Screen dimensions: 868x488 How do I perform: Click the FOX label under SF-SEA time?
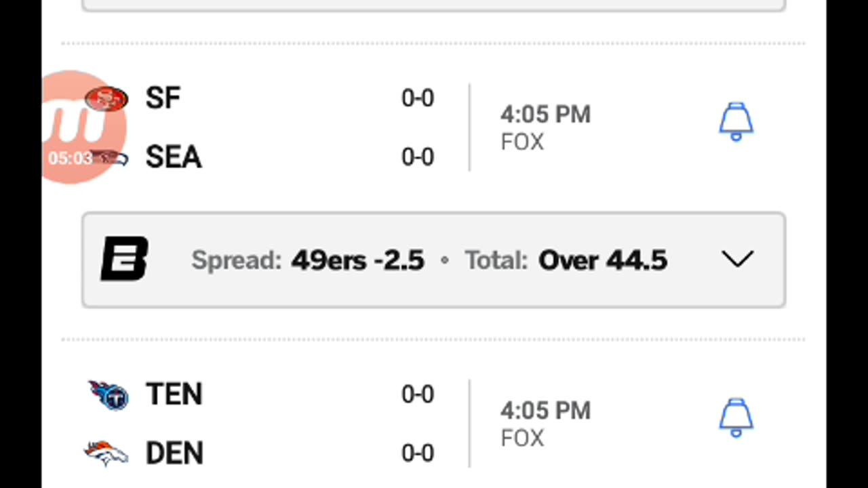tap(522, 142)
